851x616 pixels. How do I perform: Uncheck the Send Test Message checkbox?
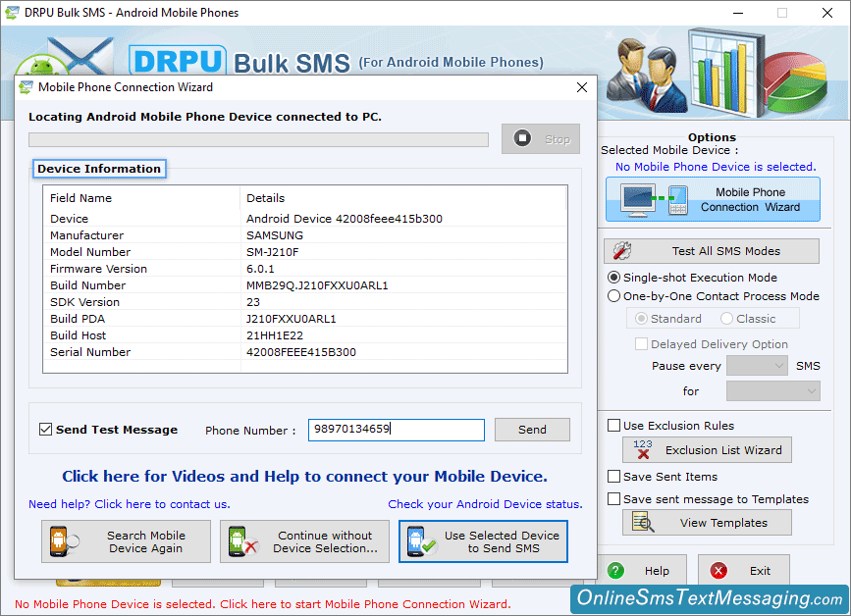pyautogui.click(x=45, y=430)
